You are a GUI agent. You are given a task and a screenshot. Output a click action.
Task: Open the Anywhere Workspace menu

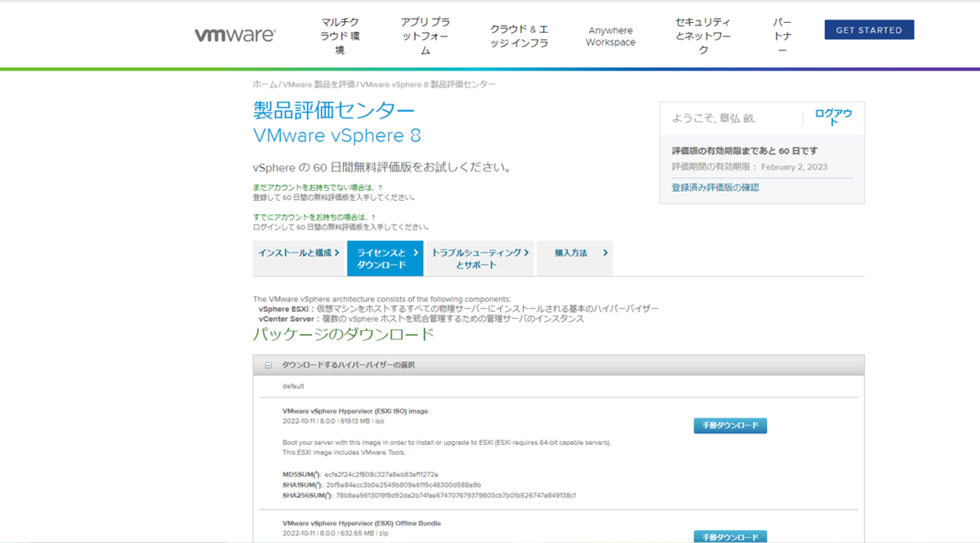(x=610, y=36)
